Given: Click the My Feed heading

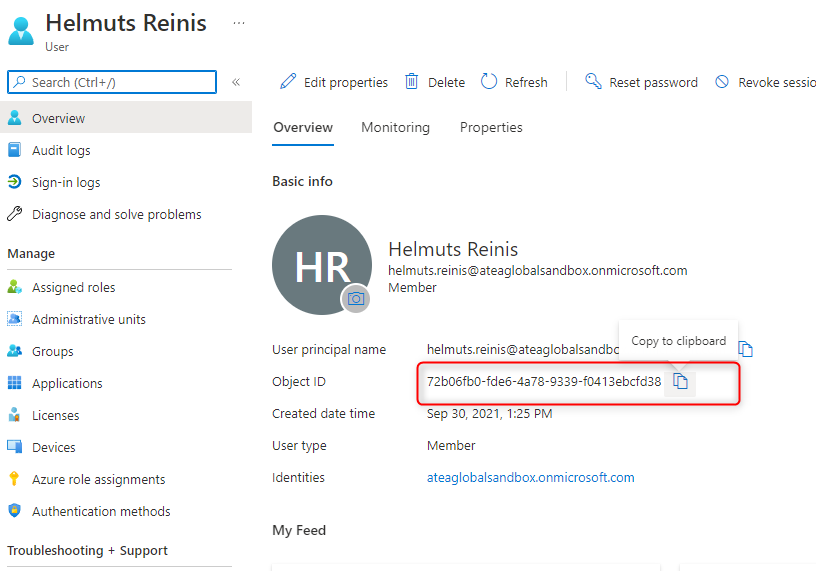Looking at the screenshot, I should pyautogui.click(x=299, y=530).
